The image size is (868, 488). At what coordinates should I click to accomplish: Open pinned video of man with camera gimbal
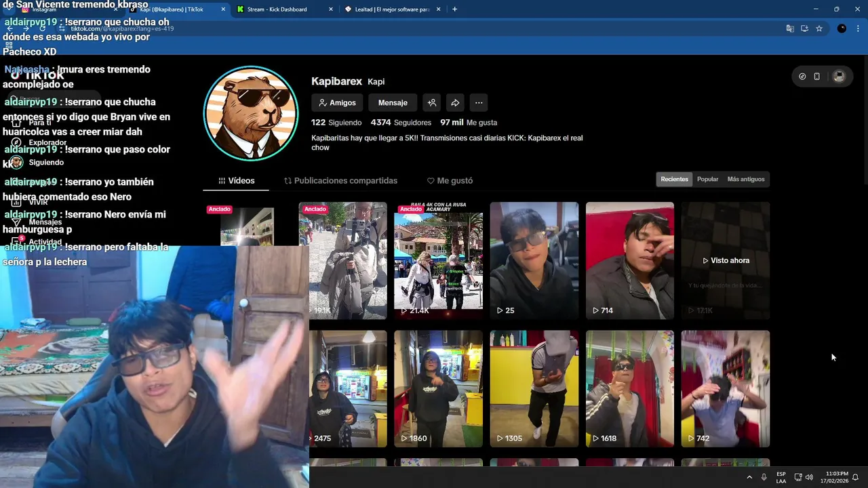pyautogui.click(x=342, y=260)
